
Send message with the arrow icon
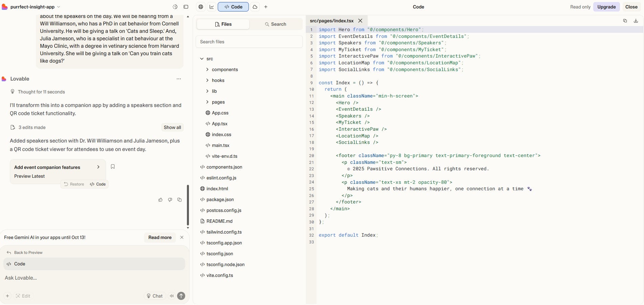[x=181, y=296]
